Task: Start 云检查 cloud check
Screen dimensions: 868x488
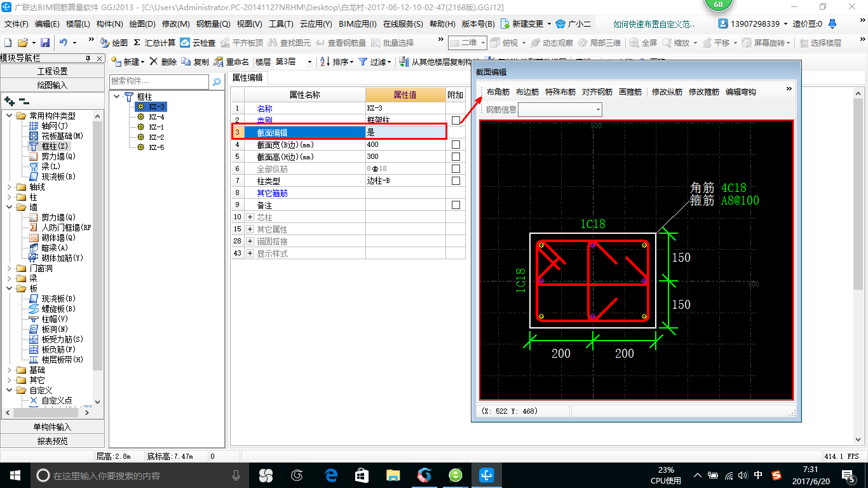Action: click(x=198, y=43)
